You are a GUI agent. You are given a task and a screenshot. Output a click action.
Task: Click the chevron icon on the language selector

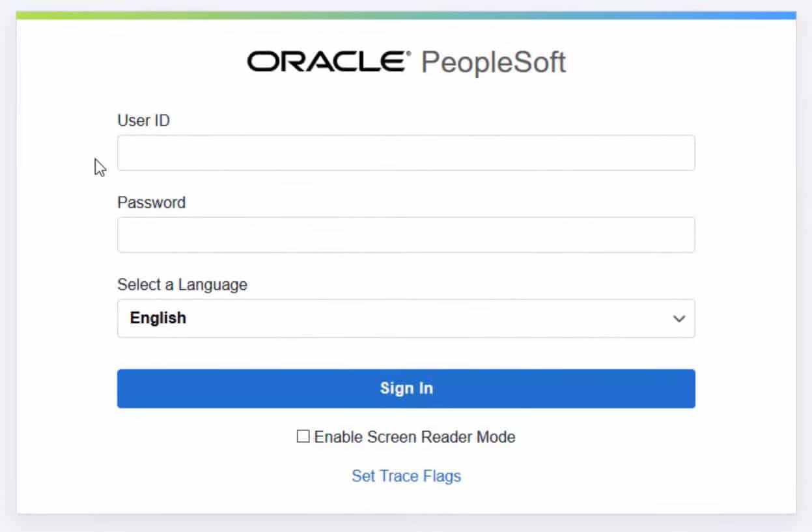[x=679, y=318]
